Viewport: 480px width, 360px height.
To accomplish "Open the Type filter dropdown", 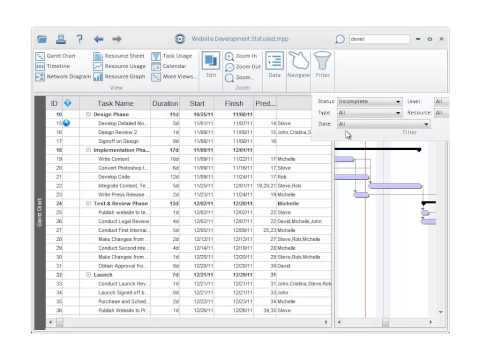I will 369,113.
